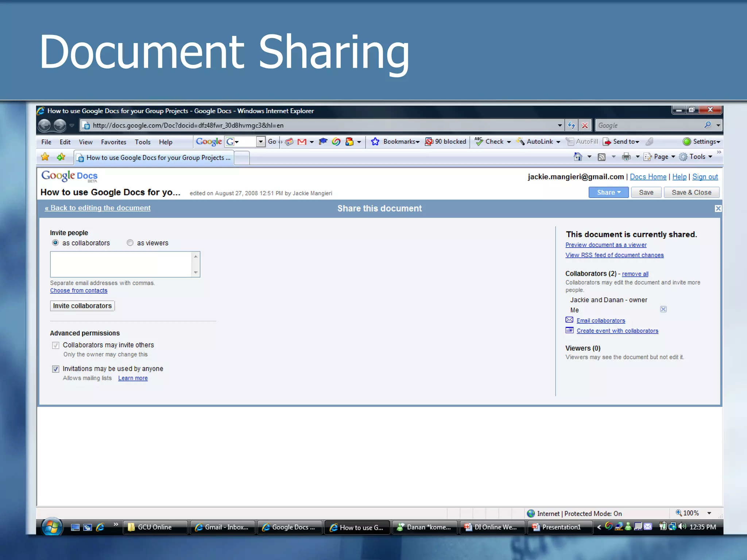Click the Show desktop quick launch icon
The image size is (747, 560).
click(x=75, y=527)
